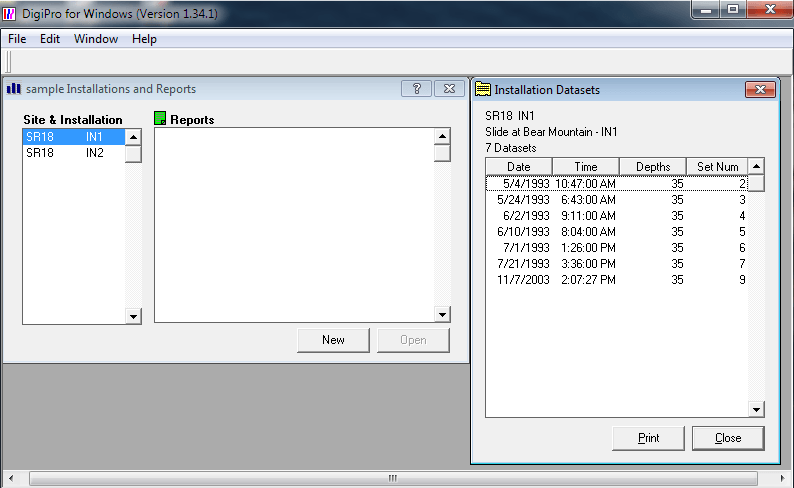Click up arrow of datasets table scrollbar
This screenshot has width=794, height=488.
[x=756, y=167]
